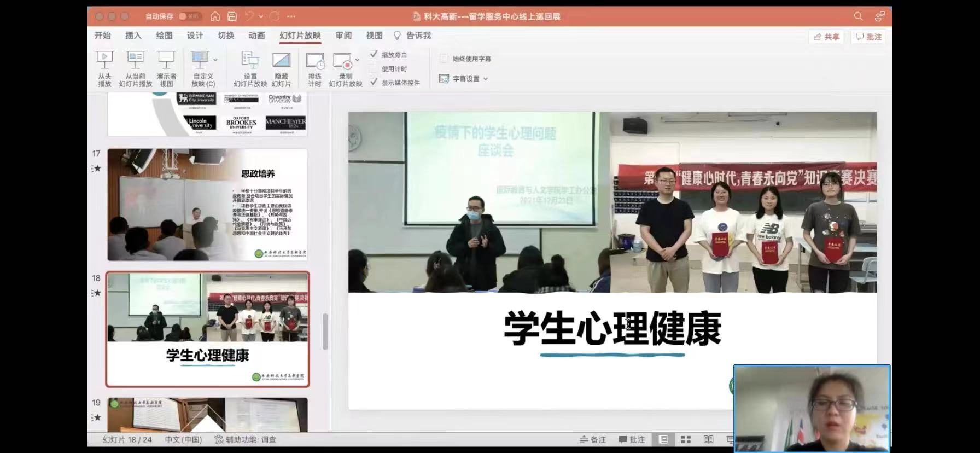Select slide 17 thumbnail 思政培养
This screenshot has width=980, height=453.
[x=207, y=205]
